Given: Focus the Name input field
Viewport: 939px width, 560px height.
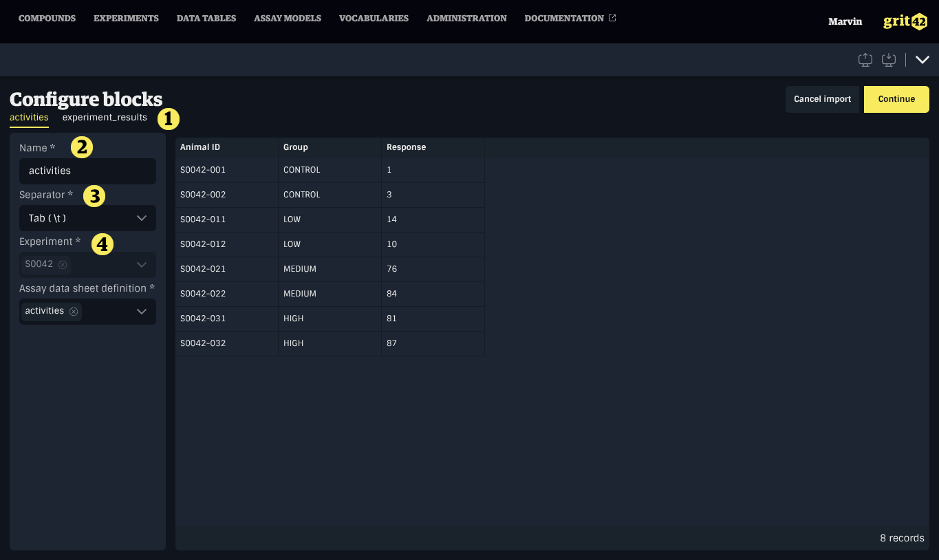Looking at the screenshot, I should 87,171.
